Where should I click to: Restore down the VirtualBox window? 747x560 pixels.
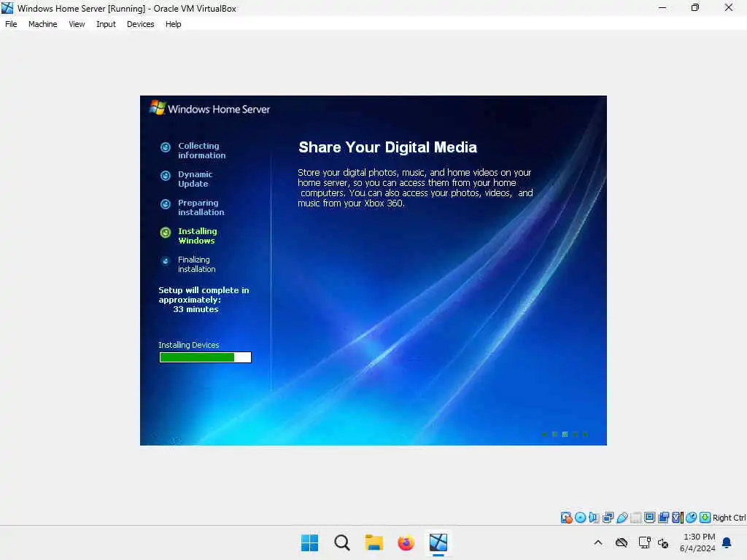(x=695, y=7)
